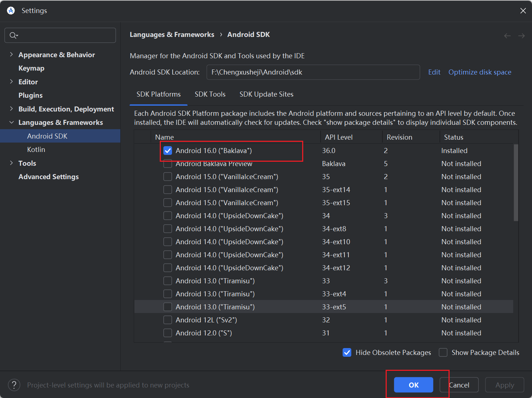Expand Appearance & Behavior tree node

coord(11,54)
